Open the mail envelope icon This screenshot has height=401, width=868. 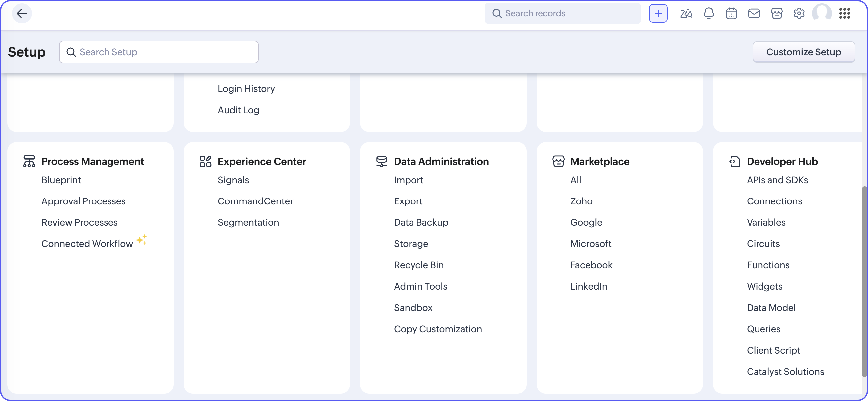point(754,14)
